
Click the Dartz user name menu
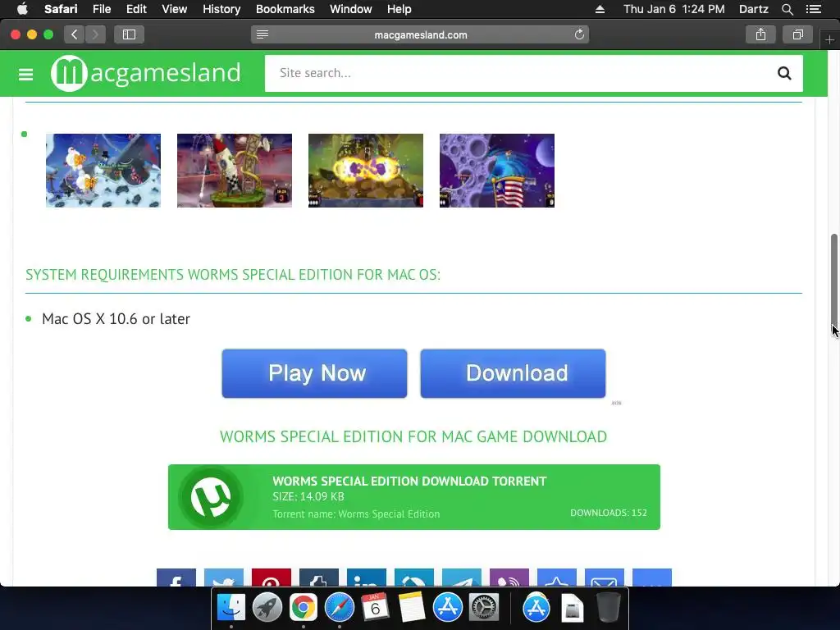click(x=753, y=9)
